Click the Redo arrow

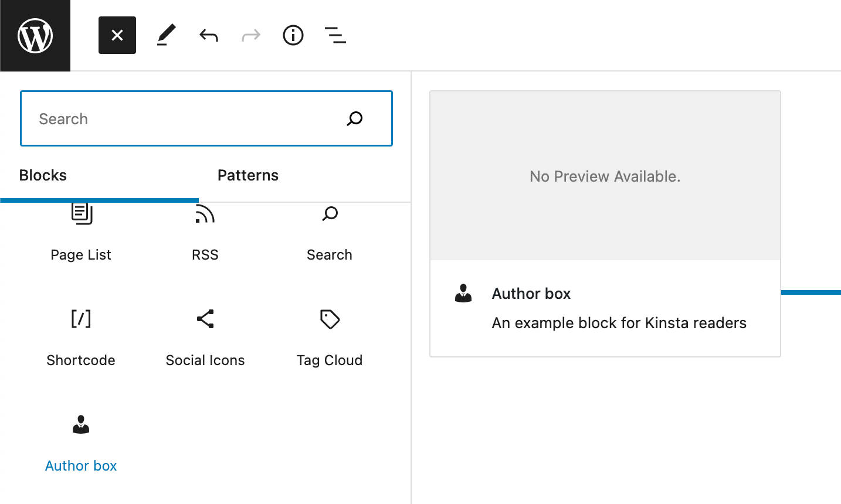point(250,35)
